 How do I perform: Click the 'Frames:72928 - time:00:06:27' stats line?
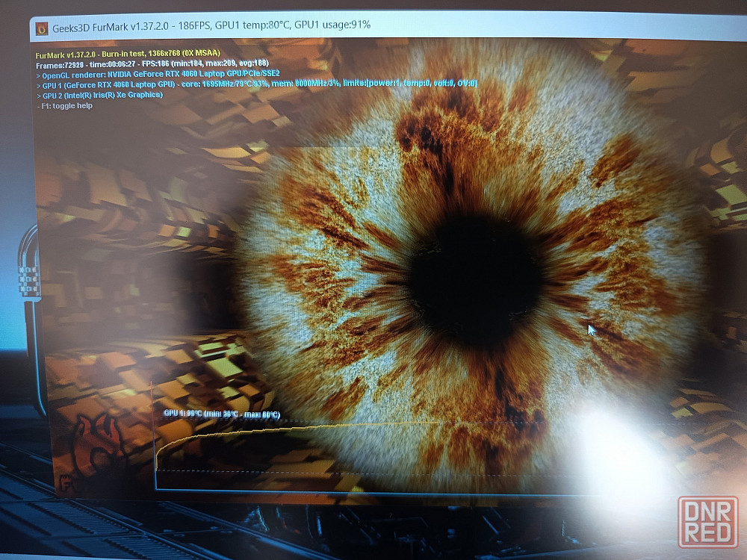point(152,63)
